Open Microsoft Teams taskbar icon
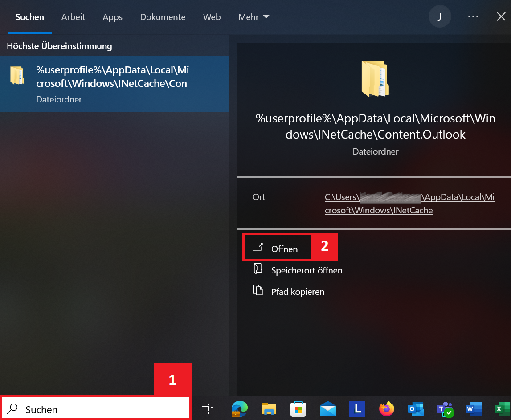The image size is (511, 420). [445, 408]
